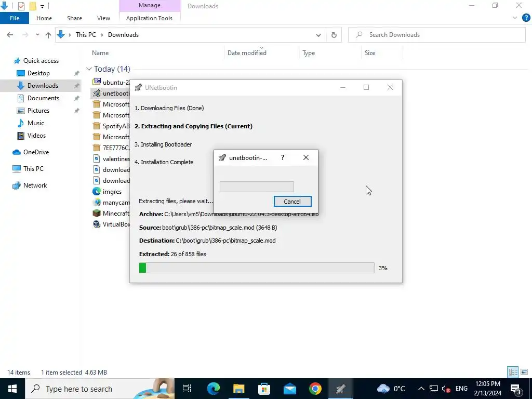Sort by Size column header
The image size is (532, 399).
coord(370,53)
